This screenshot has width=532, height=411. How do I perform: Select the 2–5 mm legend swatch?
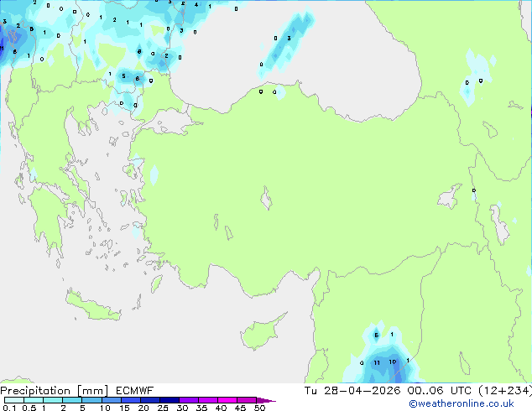click(72, 400)
